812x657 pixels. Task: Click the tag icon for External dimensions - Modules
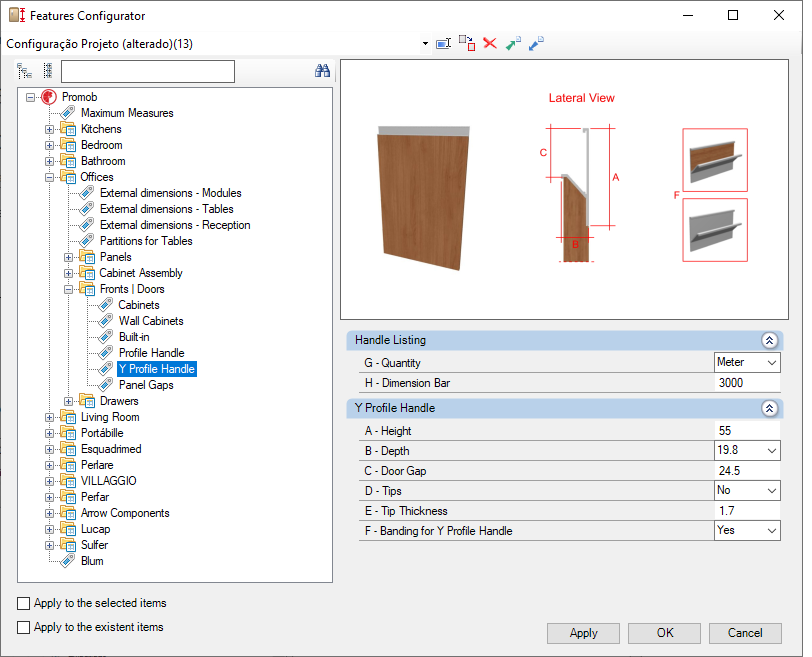click(x=86, y=193)
